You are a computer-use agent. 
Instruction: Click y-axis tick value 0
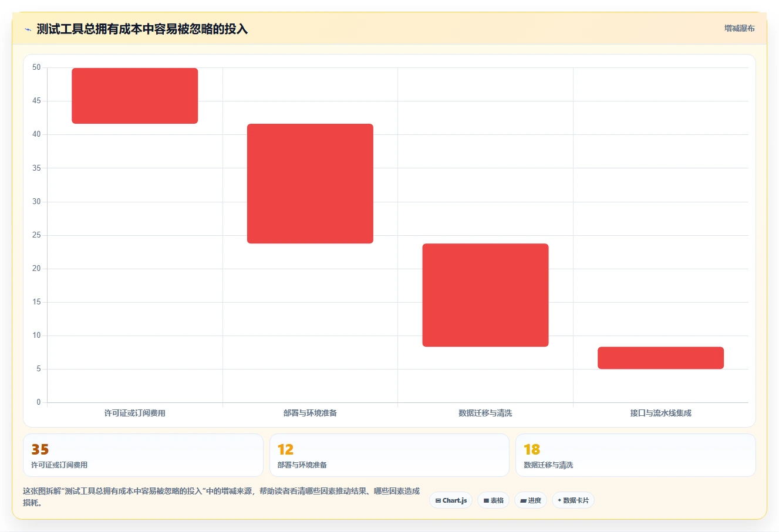pos(39,402)
